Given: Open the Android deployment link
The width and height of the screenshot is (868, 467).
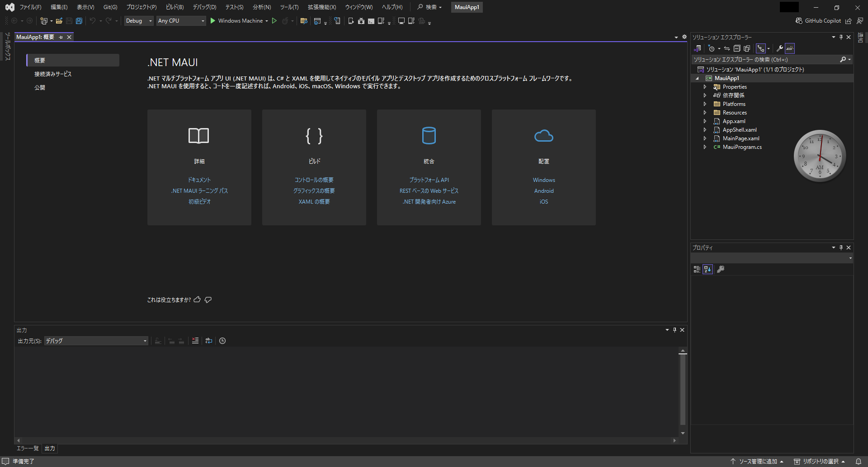Looking at the screenshot, I should coord(544,191).
